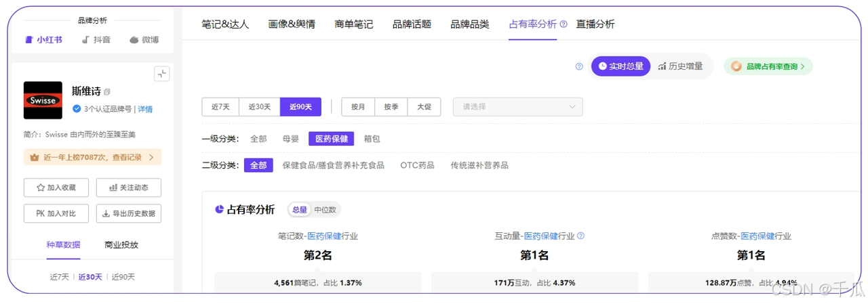Open the 直播分析 tab
The width and height of the screenshot is (868, 304).
pos(595,24)
